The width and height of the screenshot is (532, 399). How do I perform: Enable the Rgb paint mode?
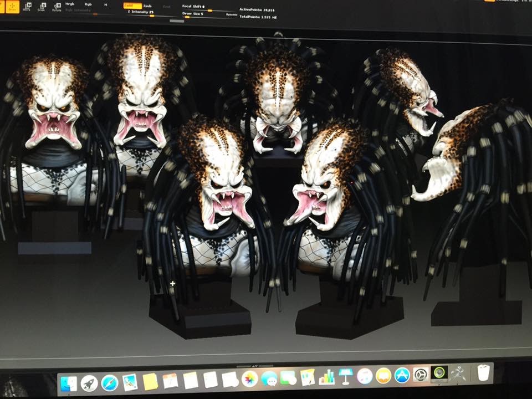tap(88, 4)
